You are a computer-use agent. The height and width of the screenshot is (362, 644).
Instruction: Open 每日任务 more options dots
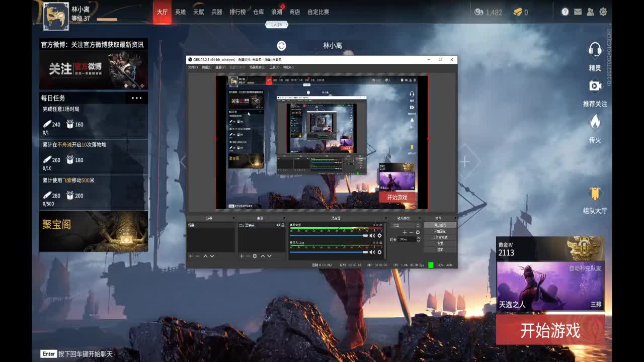(136, 98)
